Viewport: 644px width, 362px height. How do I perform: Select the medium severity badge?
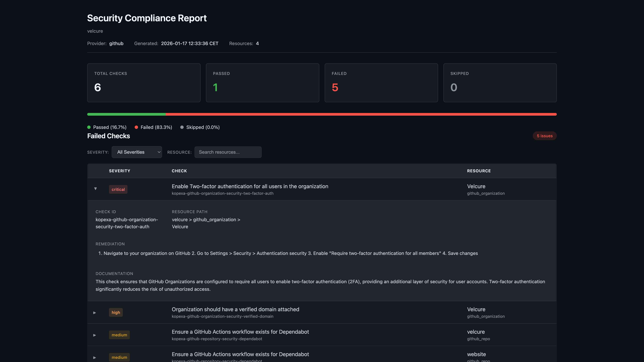tap(119, 335)
